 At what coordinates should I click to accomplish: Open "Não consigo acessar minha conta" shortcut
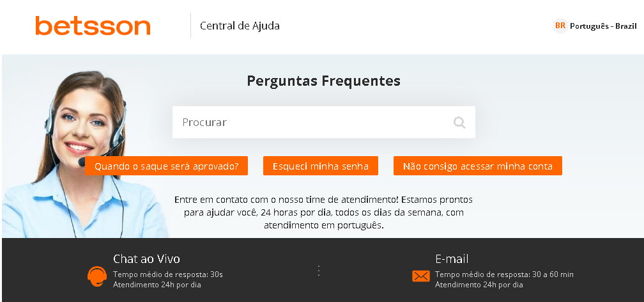(477, 166)
